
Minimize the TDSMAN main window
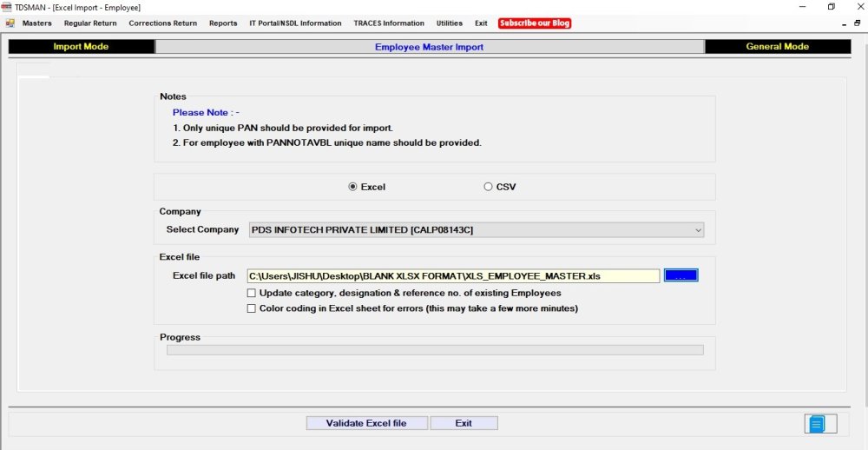pos(803,7)
